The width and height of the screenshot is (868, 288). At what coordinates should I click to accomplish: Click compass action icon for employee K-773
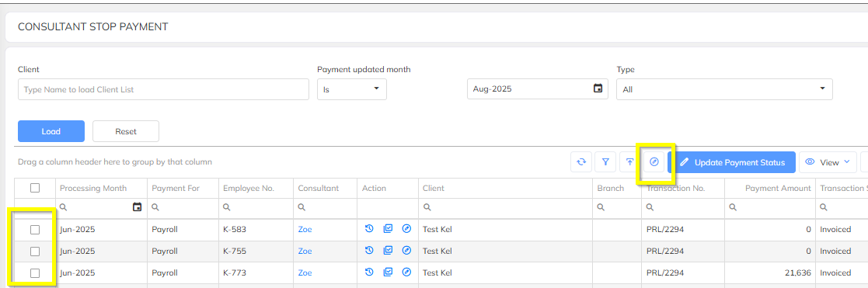point(406,272)
